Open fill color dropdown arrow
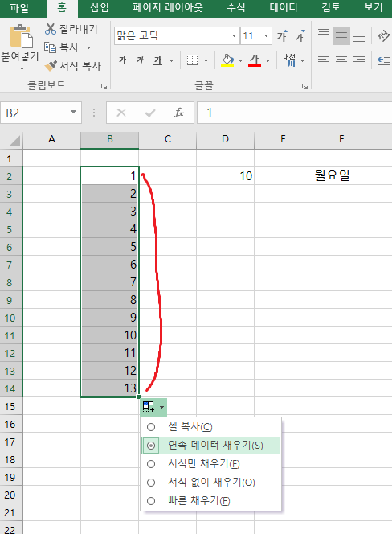This screenshot has width=392, height=534. (240, 60)
